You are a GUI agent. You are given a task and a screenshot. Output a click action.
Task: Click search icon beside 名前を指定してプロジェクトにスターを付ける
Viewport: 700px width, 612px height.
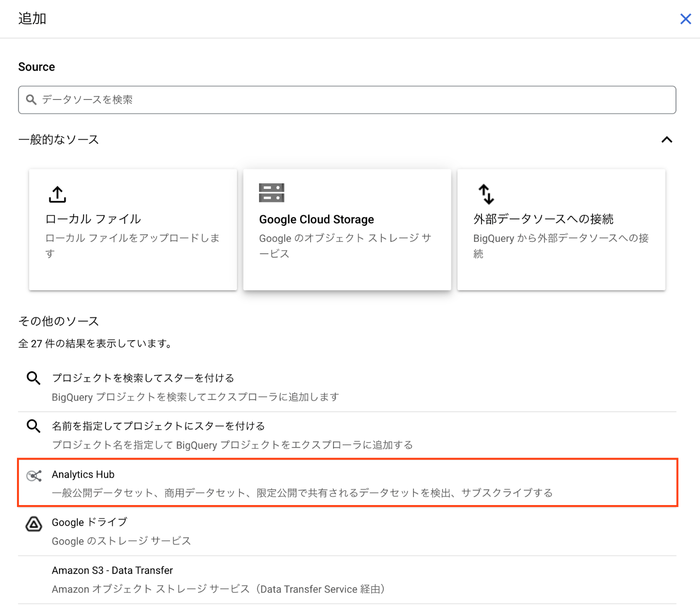(33, 426)
